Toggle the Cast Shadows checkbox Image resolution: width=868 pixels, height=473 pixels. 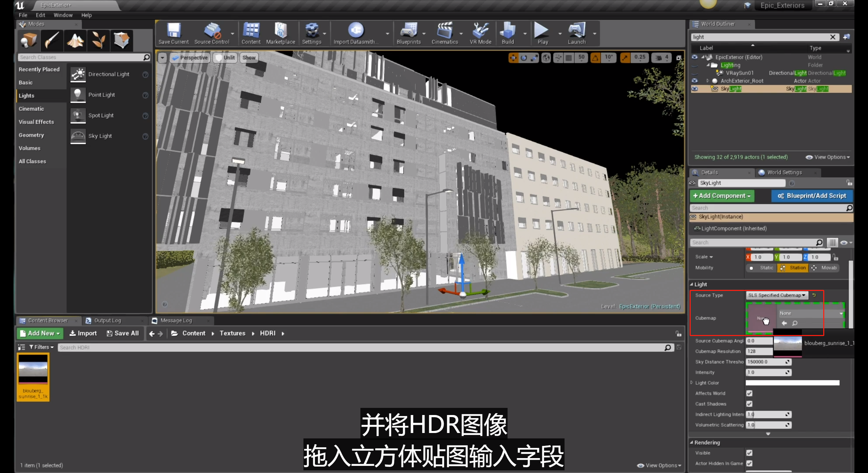(749, 404)
